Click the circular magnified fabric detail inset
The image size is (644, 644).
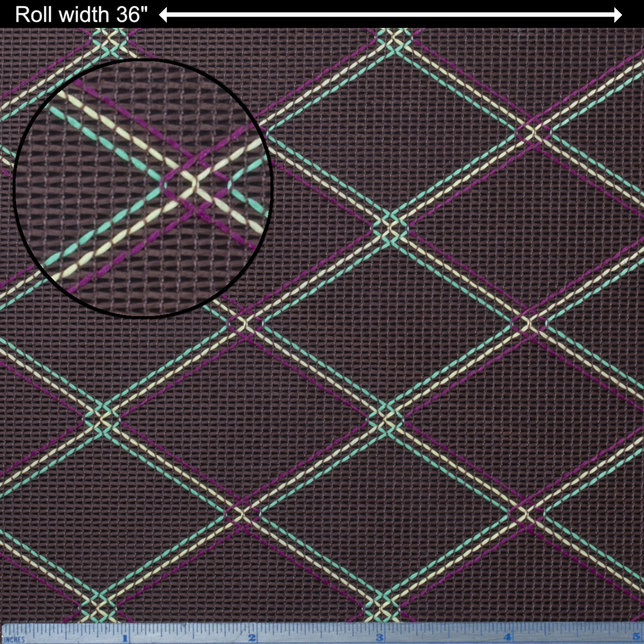(x=143, y=188)
